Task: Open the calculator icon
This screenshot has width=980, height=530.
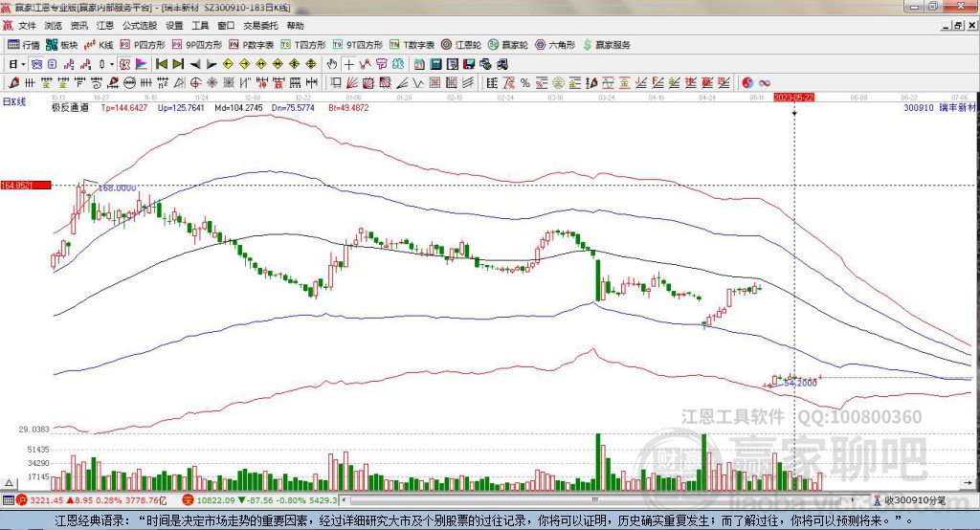Action: 435,64
